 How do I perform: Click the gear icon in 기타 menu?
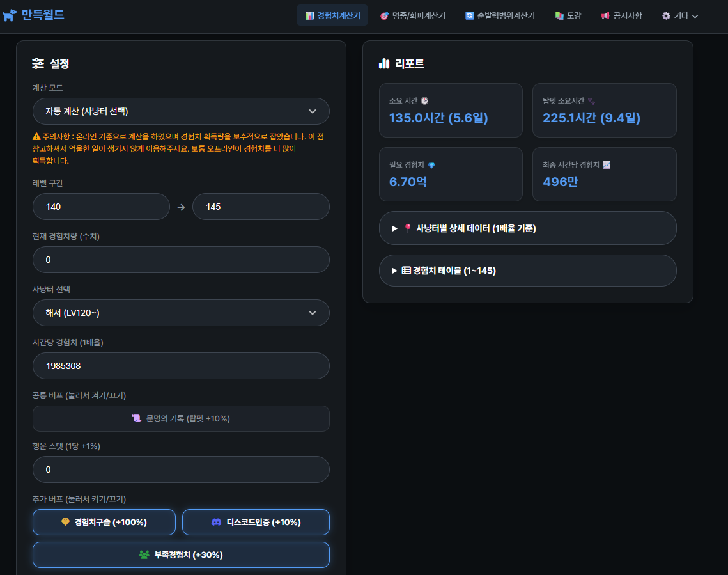coord(667,15)
